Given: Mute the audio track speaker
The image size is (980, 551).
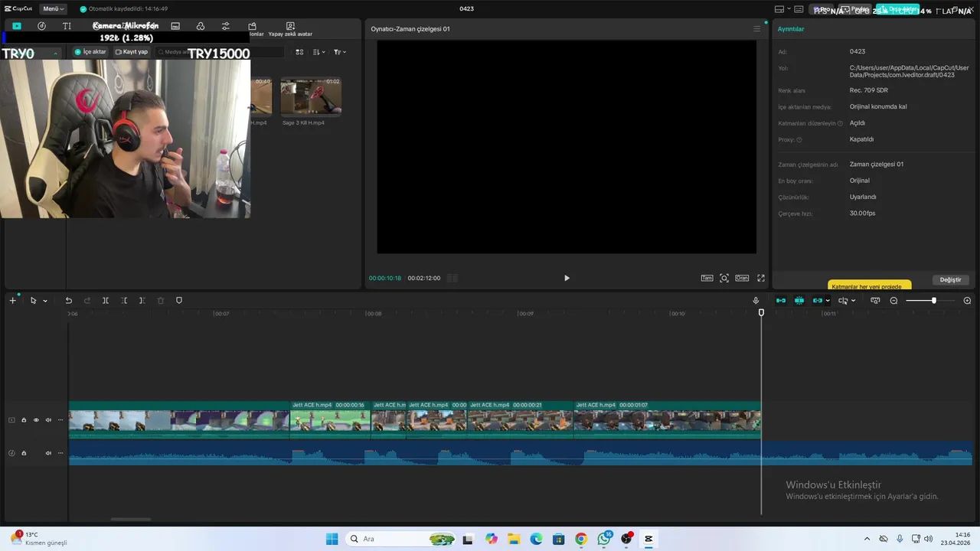Looking at the screenshot, I should [48, 453].
